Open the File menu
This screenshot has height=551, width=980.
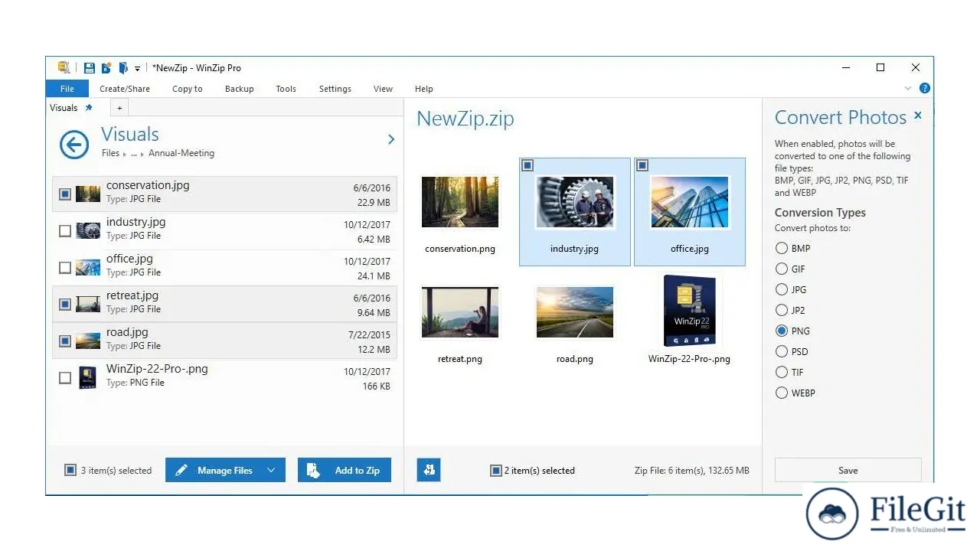tap(67, 89)
